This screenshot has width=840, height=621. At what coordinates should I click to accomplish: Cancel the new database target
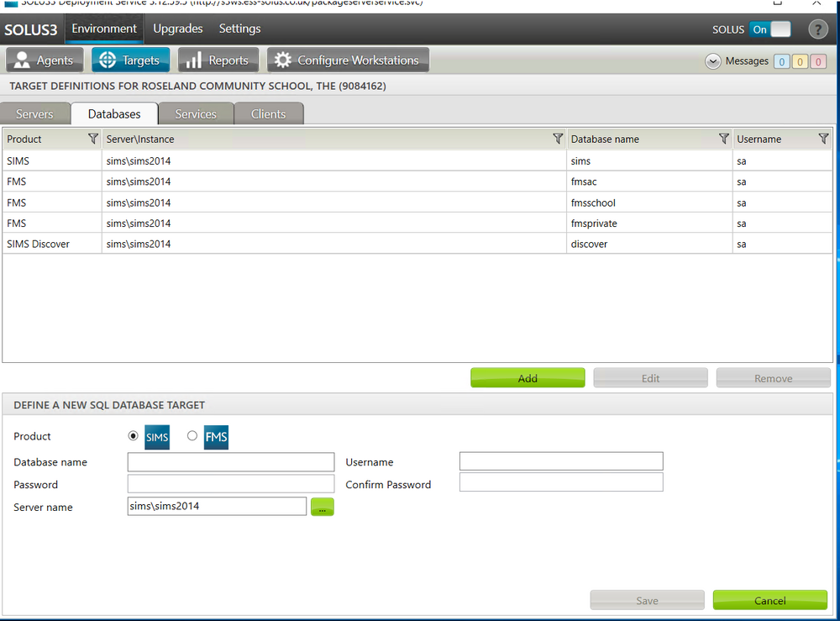coord(769,600)
